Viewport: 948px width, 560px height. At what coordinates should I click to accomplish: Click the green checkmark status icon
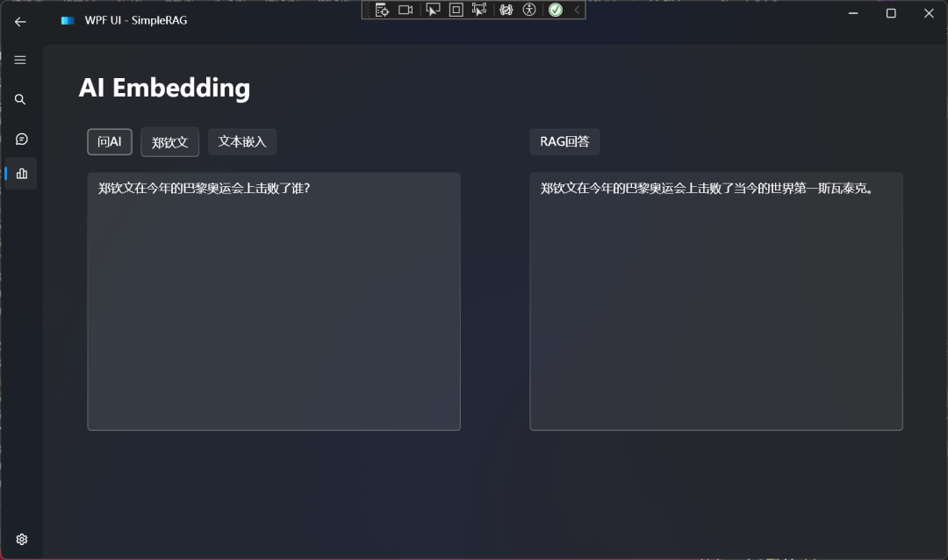point(555,10)
